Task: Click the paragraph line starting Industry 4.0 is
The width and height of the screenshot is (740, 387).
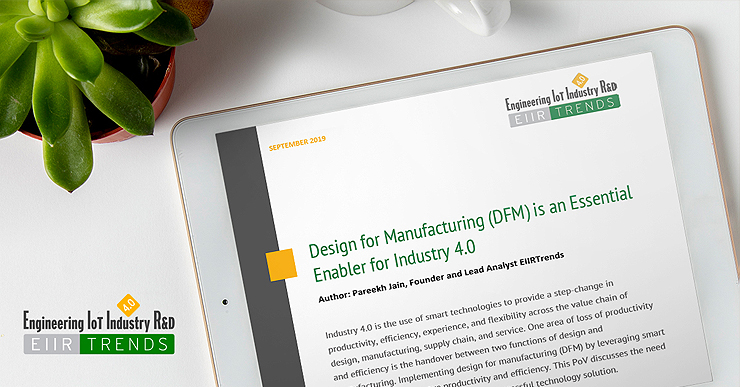Action: pyautogui.click(x=470, y=309)
